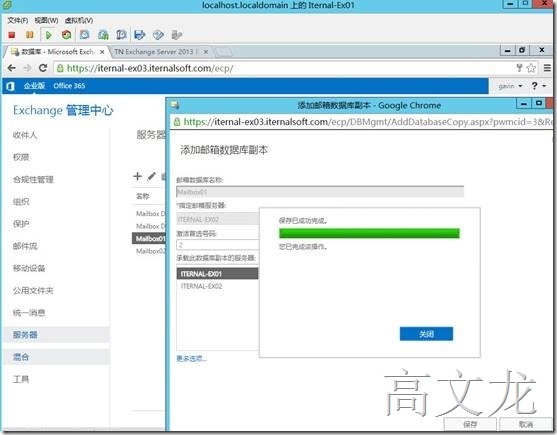Click the 更多选项 link
The width and height of the screenshot is (557, 435).
[x=191, y=359]
